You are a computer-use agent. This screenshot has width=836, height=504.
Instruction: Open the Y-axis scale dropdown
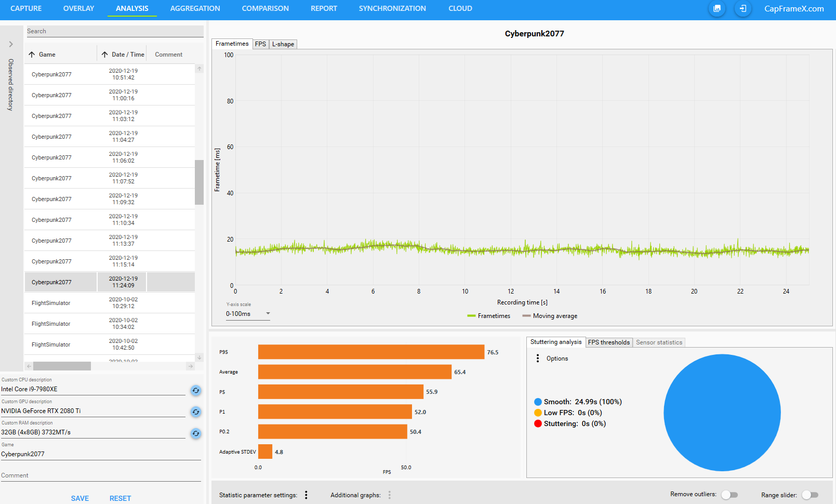coord(248,314)
